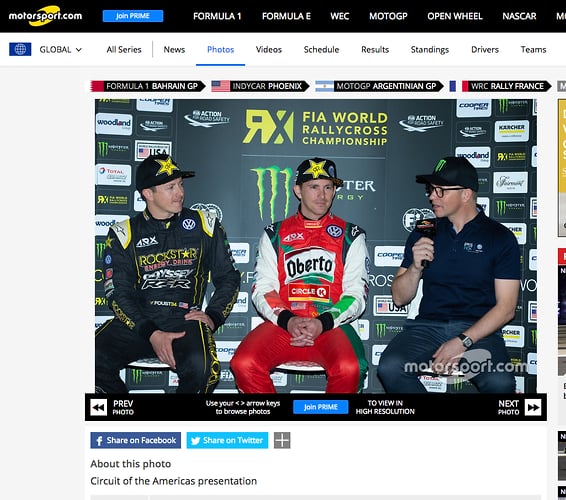Go to next photo with forward icon
The width and height of the screenshot is (566, 500).
(533, 408)
